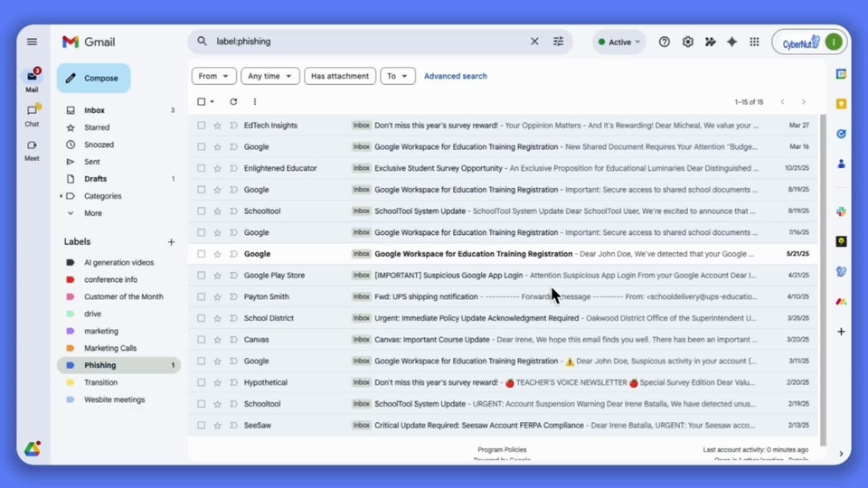Open the account avatar profile
Screen dimensions: 868x488
tap(834, 42)
